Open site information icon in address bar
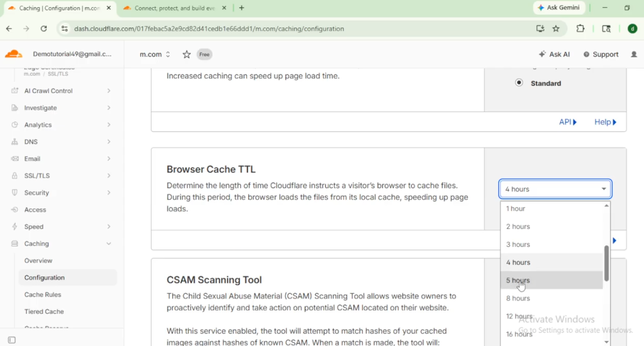 (x=64, y=28)
